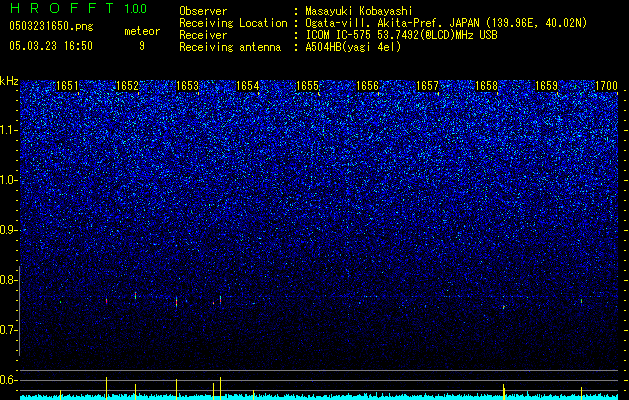Click the 0.9 kHz frequency label
The height and width of the screenshot is (400, 629).
coord(8,230)
